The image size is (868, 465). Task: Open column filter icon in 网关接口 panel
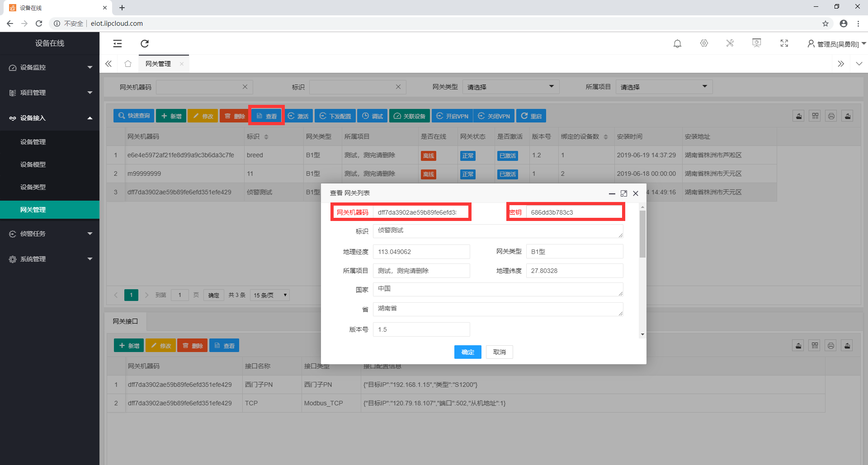pos(815,346)
